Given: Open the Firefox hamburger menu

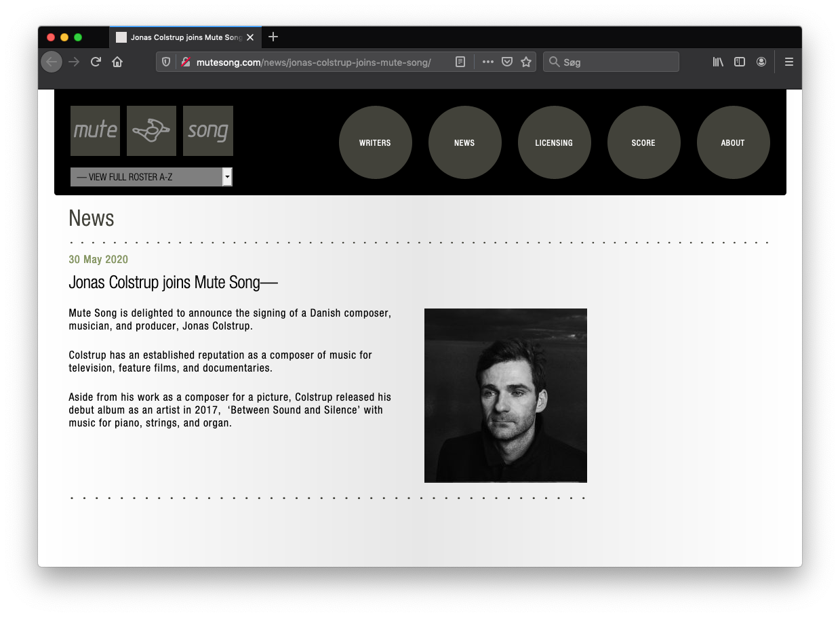Looking at the screenshot, I should pos(789,62).
